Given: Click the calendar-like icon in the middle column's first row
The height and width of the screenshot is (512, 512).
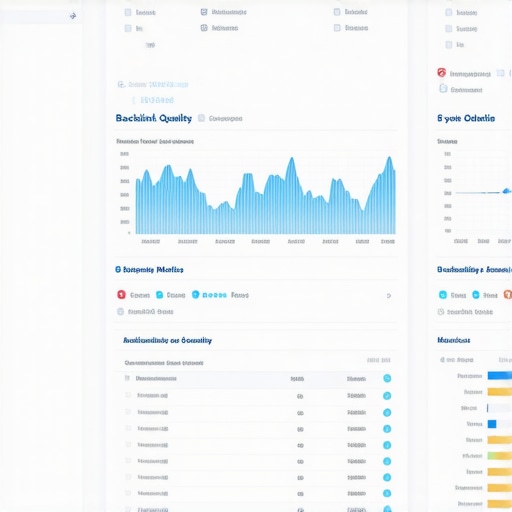Looking at the screenshot, I should point(204,12).
